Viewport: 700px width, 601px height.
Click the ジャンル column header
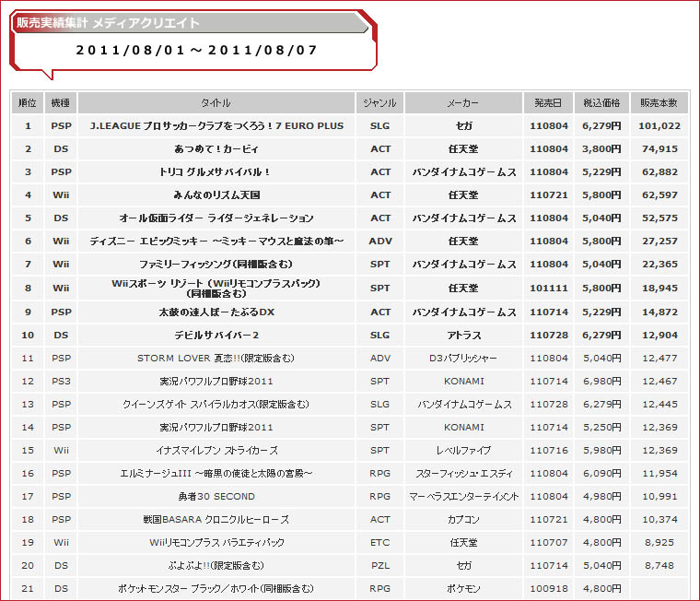[x=379, y=102]
